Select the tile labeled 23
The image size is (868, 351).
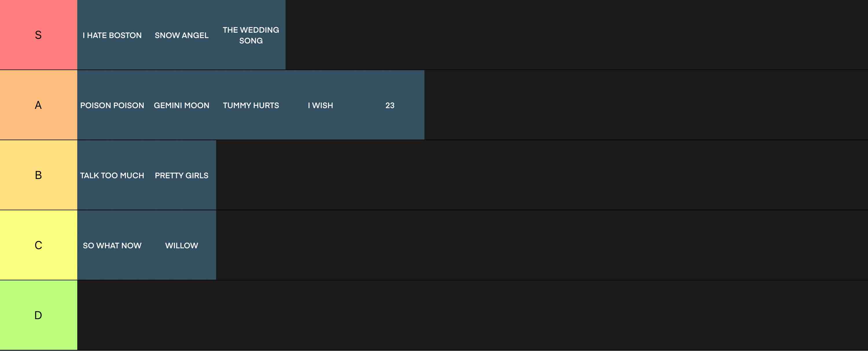point(389,105)
